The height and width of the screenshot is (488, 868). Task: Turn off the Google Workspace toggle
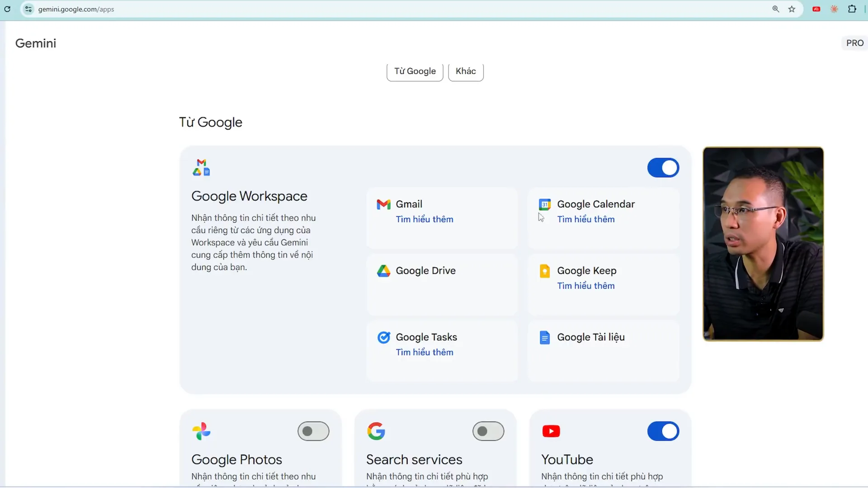click(663, 168)
